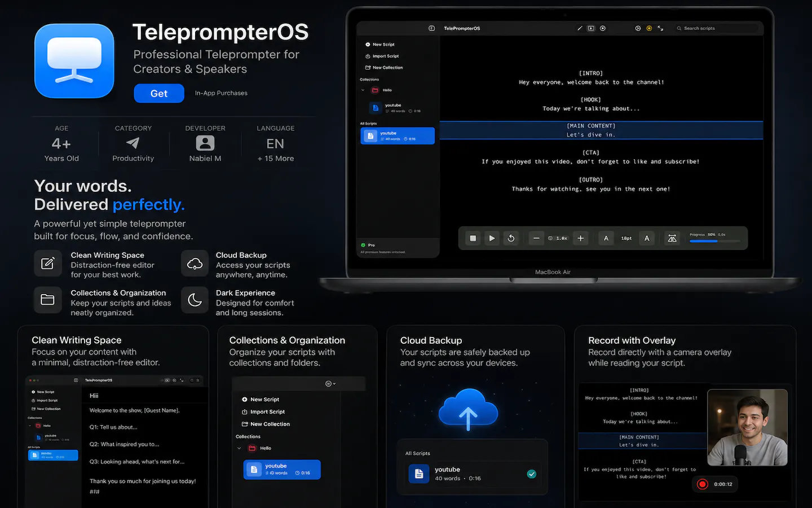Click the 0:00:12 recording timer
This screenshot has height=508, width=812.
pos(723,484)
